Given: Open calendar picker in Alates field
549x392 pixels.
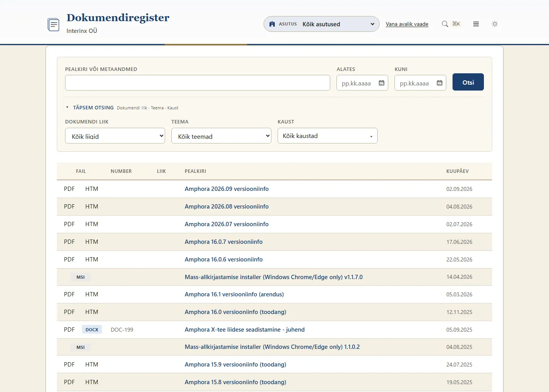Looking at the screenshot, I should (x=382, y=83).
